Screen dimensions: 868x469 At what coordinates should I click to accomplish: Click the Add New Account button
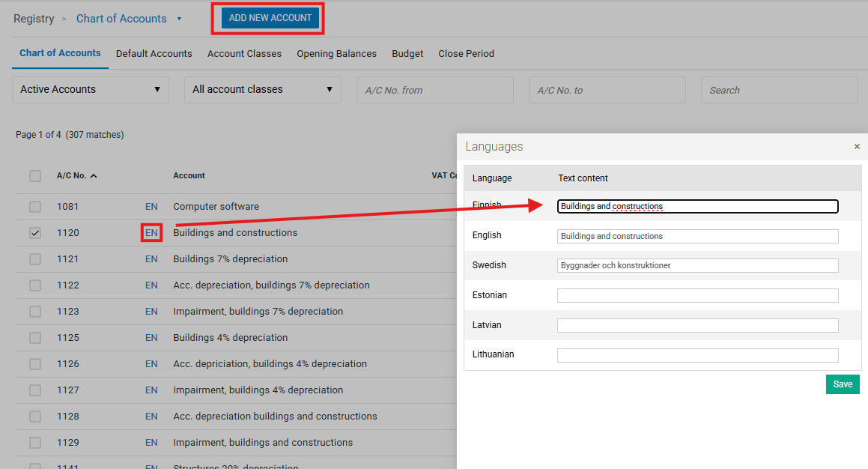270,18
